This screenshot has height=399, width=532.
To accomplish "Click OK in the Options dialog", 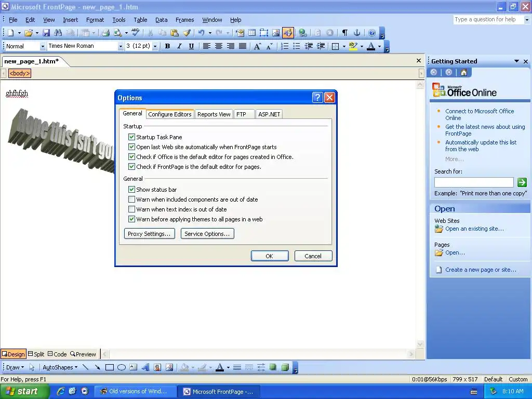I will 270,256.
